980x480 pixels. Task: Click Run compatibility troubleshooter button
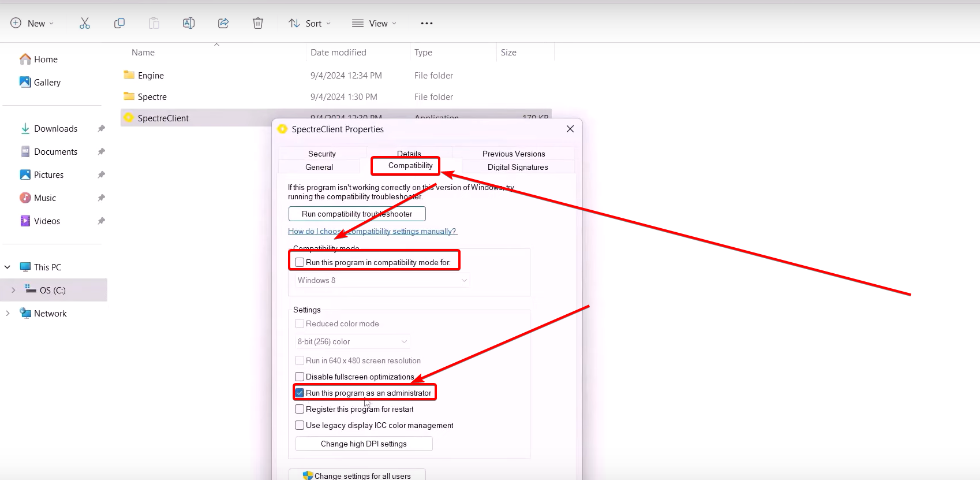pos(357,214)
